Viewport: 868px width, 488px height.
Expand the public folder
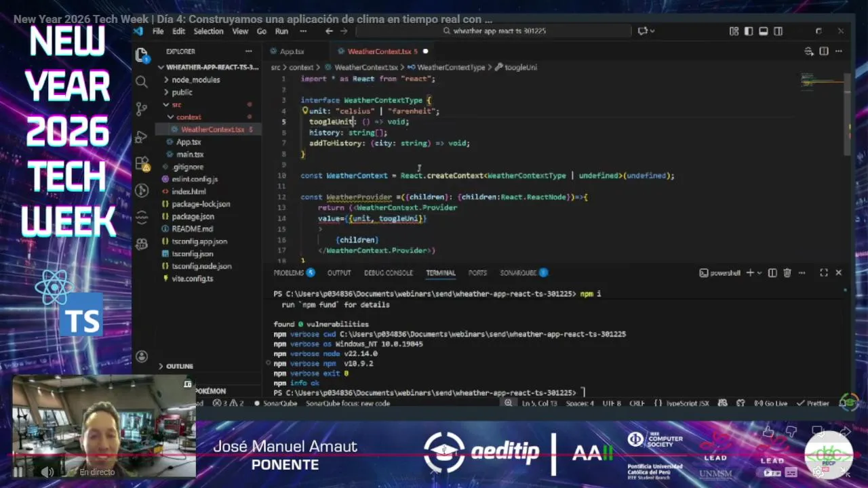[182, 92]
